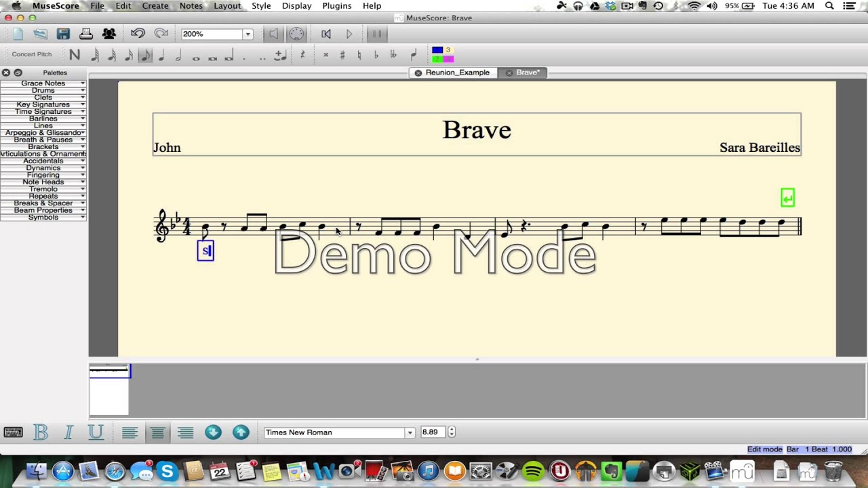868x488 pixels.
Task: Undo the last action
Action: (138, 34)
